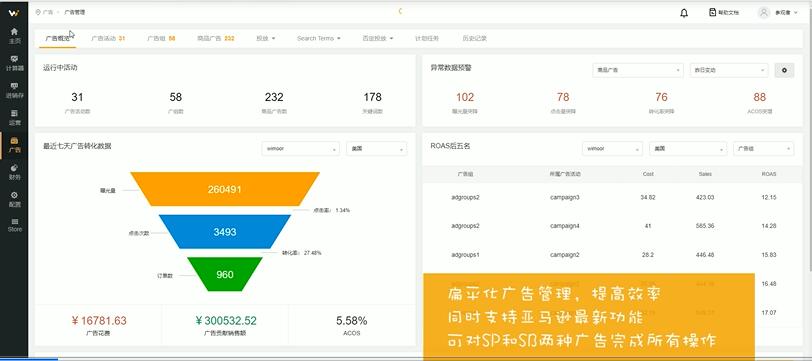This screenshot has height=361, width=812.
Task: Select the 运营 operations sidebar icon
Action: (x=14, y=117)
